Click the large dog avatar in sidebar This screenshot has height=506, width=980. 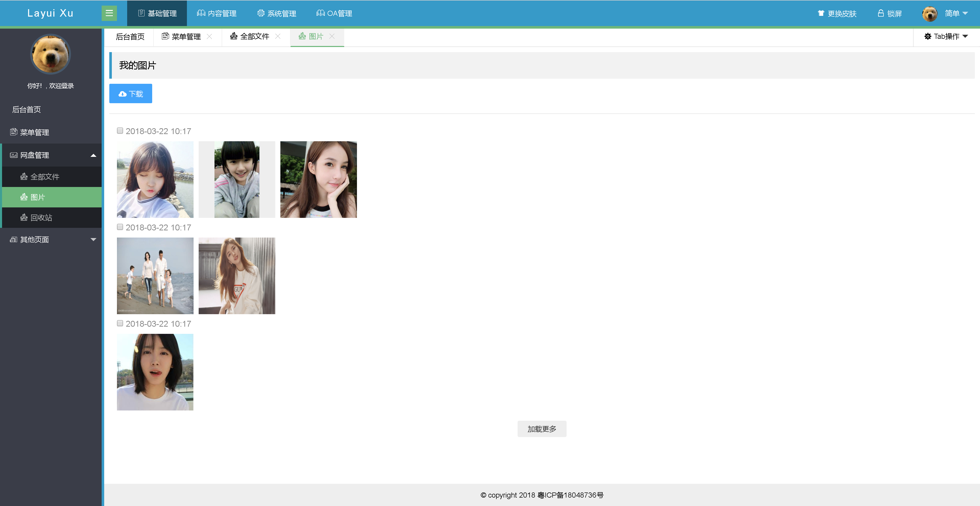point(50,54)
